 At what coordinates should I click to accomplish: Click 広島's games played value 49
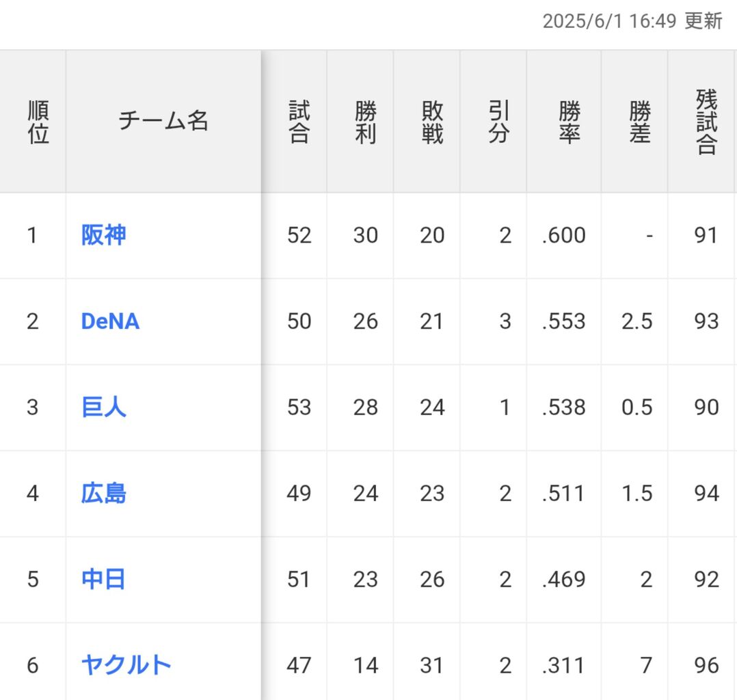[x=299, y=493]
